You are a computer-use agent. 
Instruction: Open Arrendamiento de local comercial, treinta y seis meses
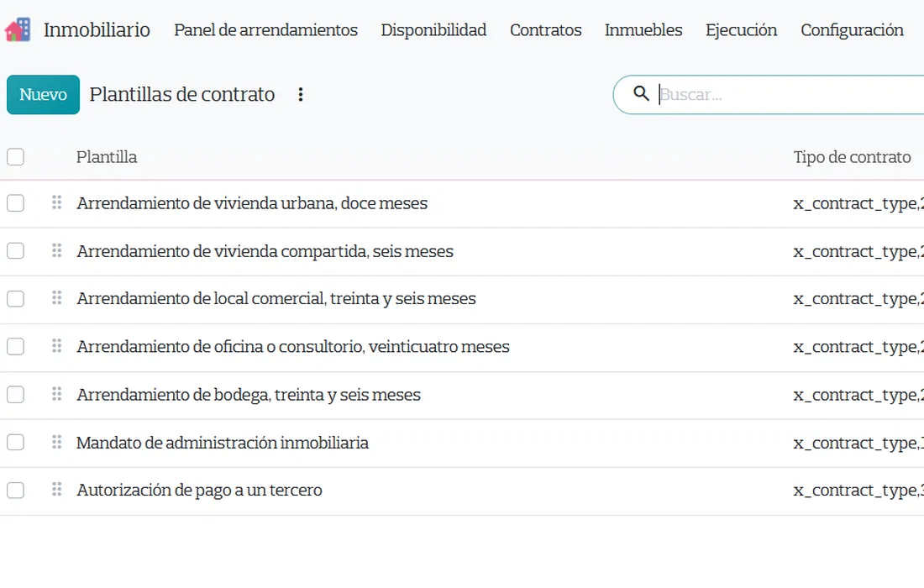tap(276, 299)
